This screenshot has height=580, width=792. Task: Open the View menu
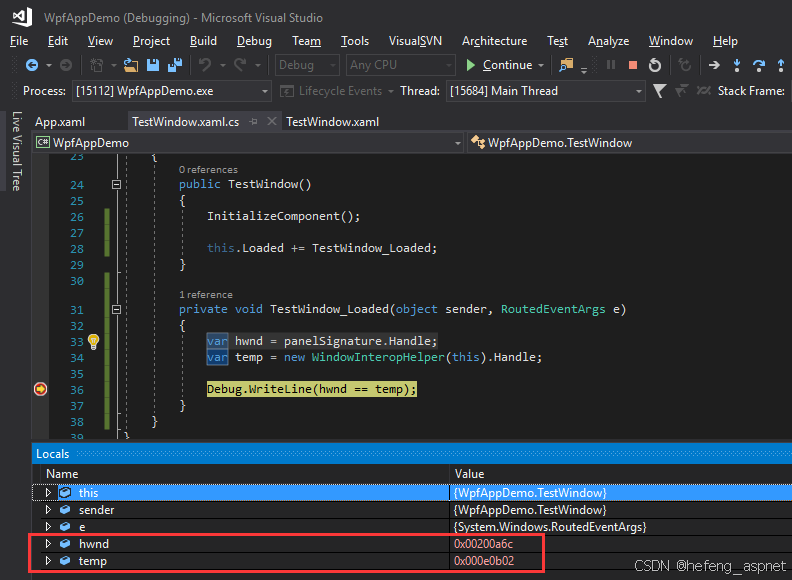[100, 41]
